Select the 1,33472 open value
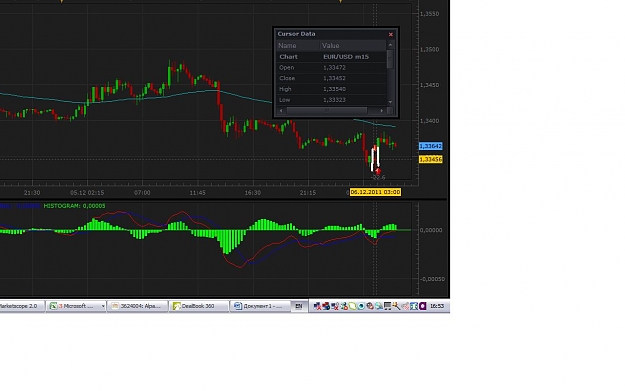625x391 pixels. [x=334, y=67]
